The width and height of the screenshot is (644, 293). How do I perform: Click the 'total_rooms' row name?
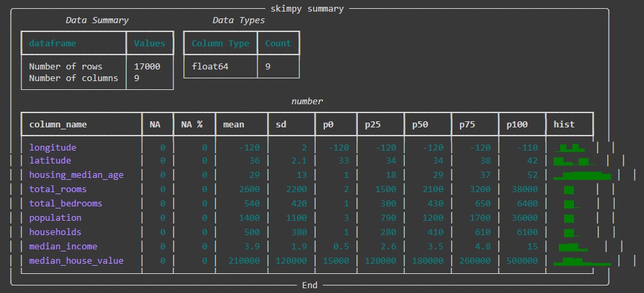[58, 189]
